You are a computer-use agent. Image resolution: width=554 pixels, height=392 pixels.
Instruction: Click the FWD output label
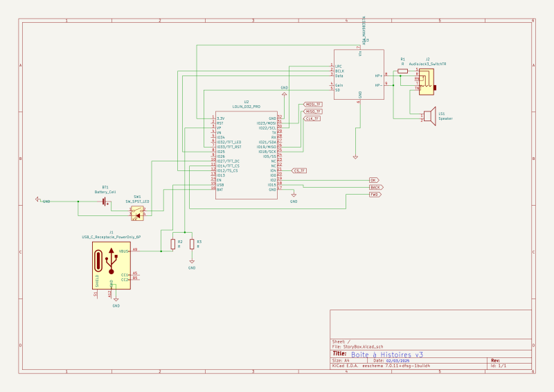click(375, 195)
